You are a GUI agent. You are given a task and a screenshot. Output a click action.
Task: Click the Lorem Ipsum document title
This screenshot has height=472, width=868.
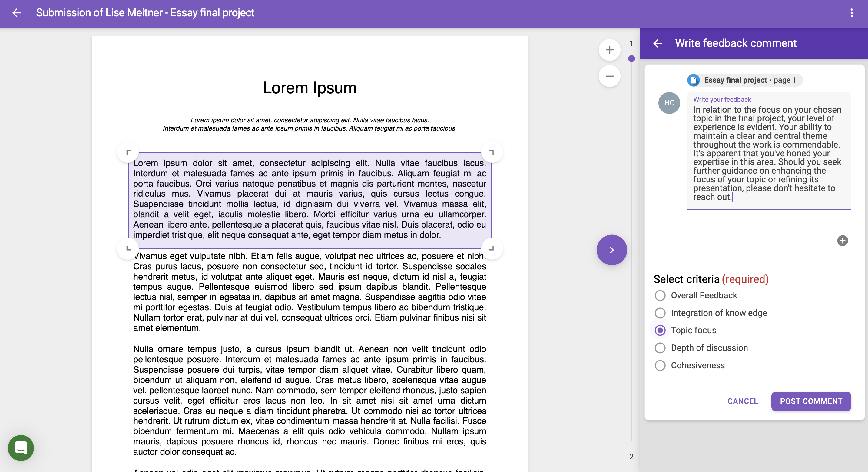[x=309, y=88]
